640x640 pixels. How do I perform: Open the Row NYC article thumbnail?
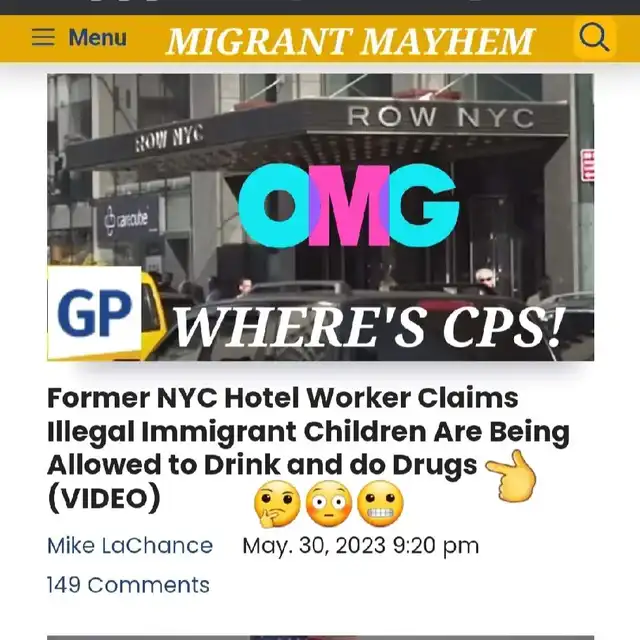320,217
